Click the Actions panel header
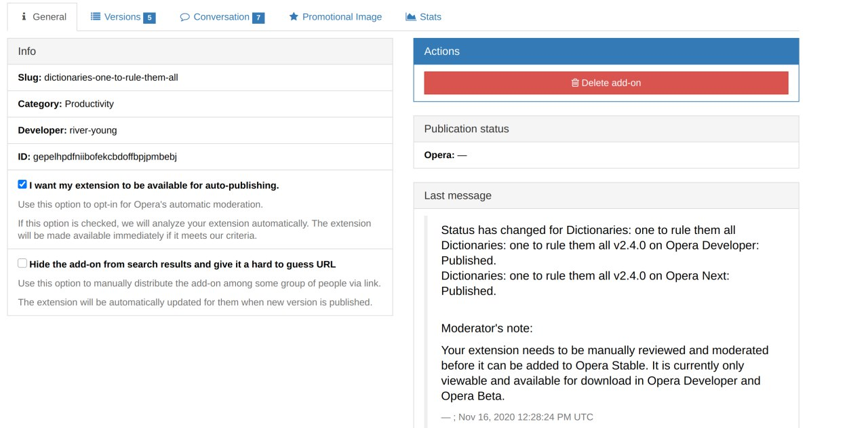 tap(606, 52)
